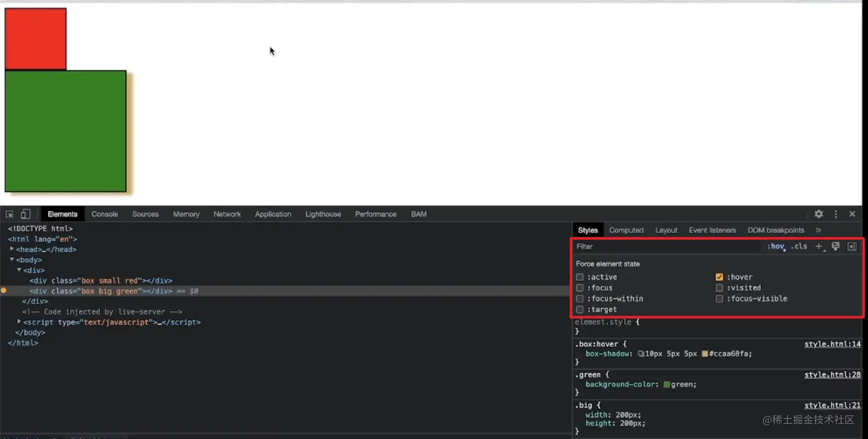Open the Lighthouse tab
Viewport: 868px width, 439px height.
point(323,214)
